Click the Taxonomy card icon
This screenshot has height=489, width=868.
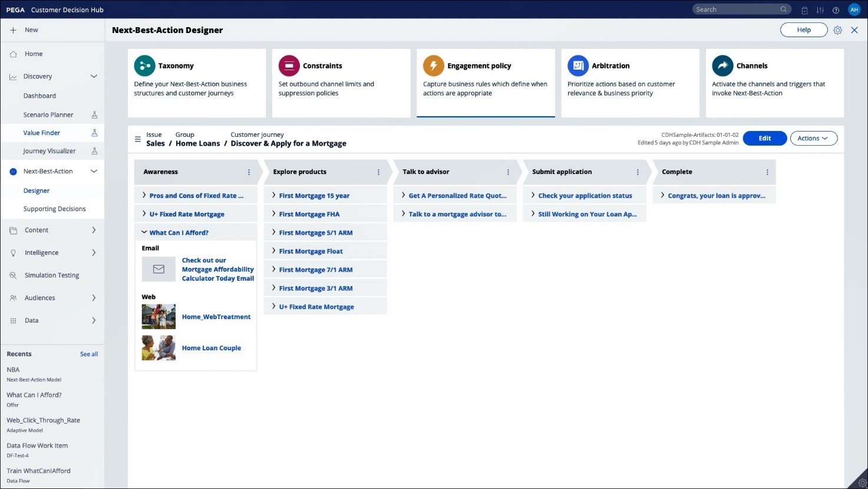(x=144, y=66)
